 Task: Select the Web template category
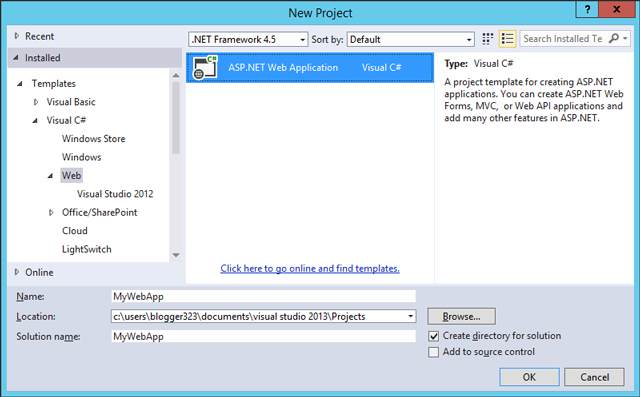pyautogui.click(x=71, y=175)
